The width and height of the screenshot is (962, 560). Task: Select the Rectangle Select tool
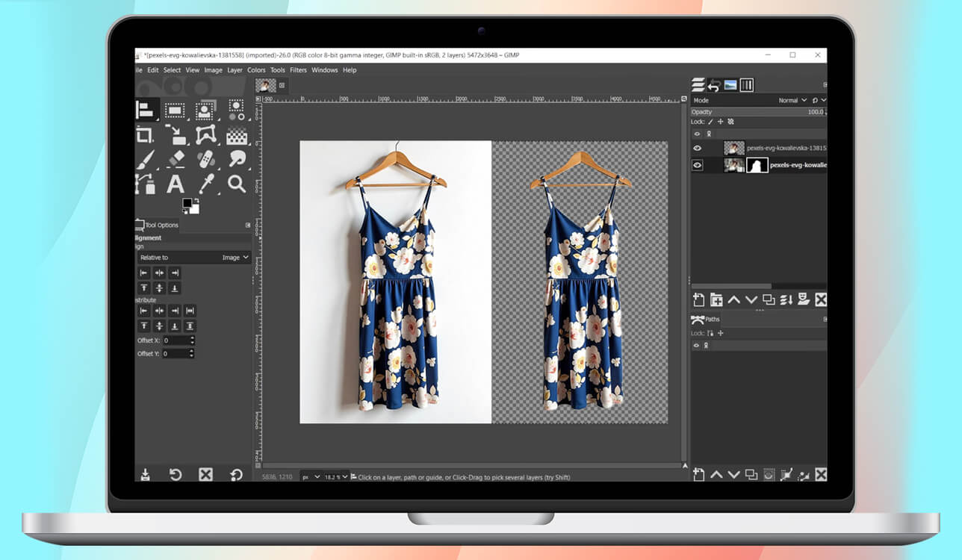point(175,110)
